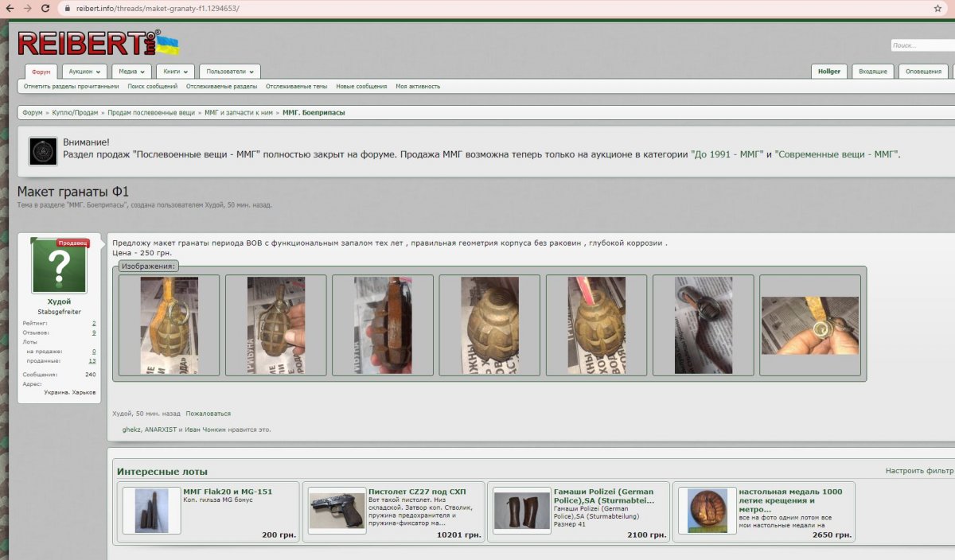Screen dimensions: 955x560
Task: Open the Пользователи dropdown menu
Action: coord(229,72)
